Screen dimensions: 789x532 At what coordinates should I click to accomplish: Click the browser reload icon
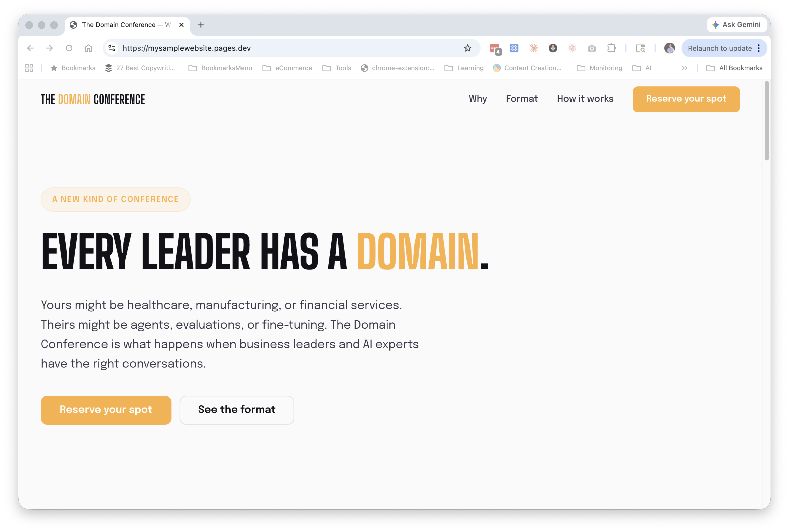click(x=69, y=48)
